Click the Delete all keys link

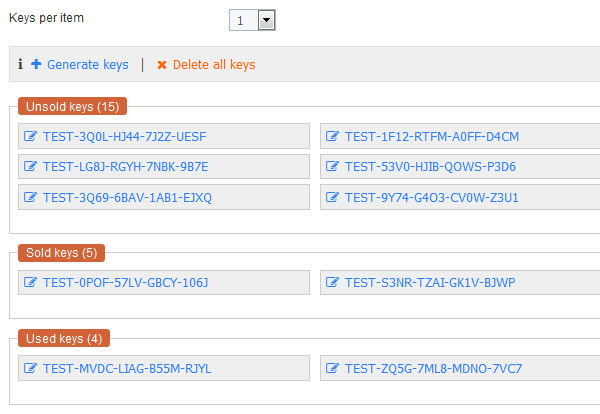point(214,65)
